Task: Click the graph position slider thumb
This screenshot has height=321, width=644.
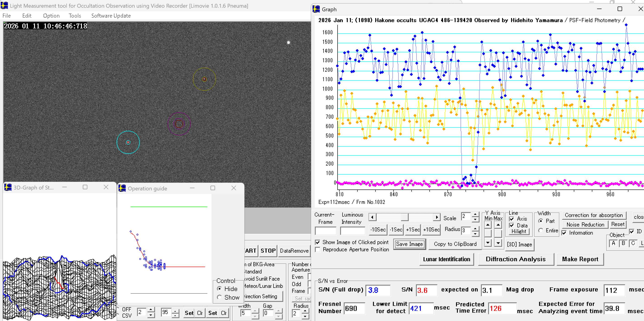Action: [404, 217]
